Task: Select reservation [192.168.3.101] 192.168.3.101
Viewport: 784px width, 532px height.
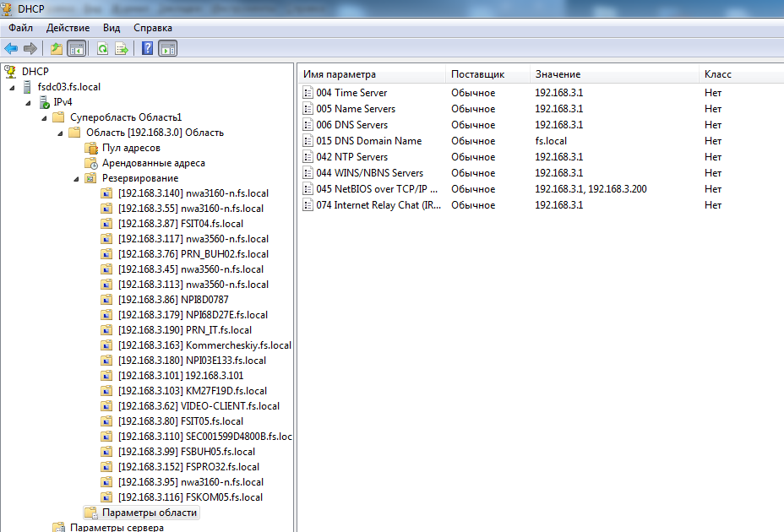Action: (181, 376)
